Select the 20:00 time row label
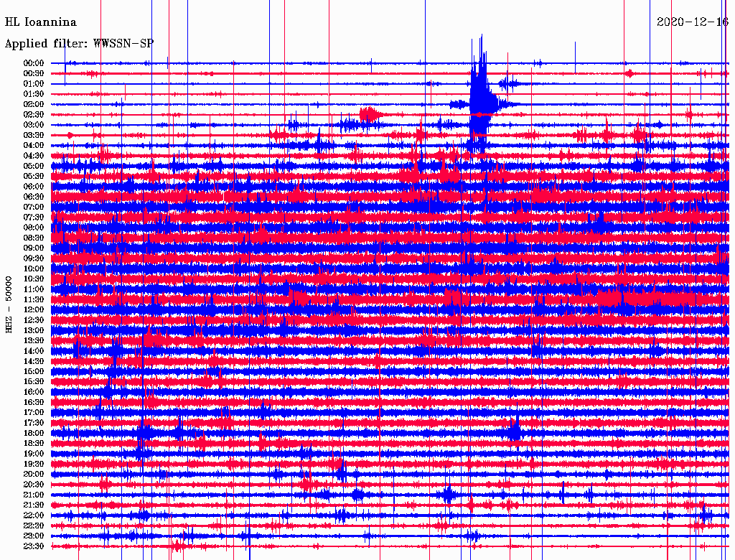735x560 pixels. (34, 474)
